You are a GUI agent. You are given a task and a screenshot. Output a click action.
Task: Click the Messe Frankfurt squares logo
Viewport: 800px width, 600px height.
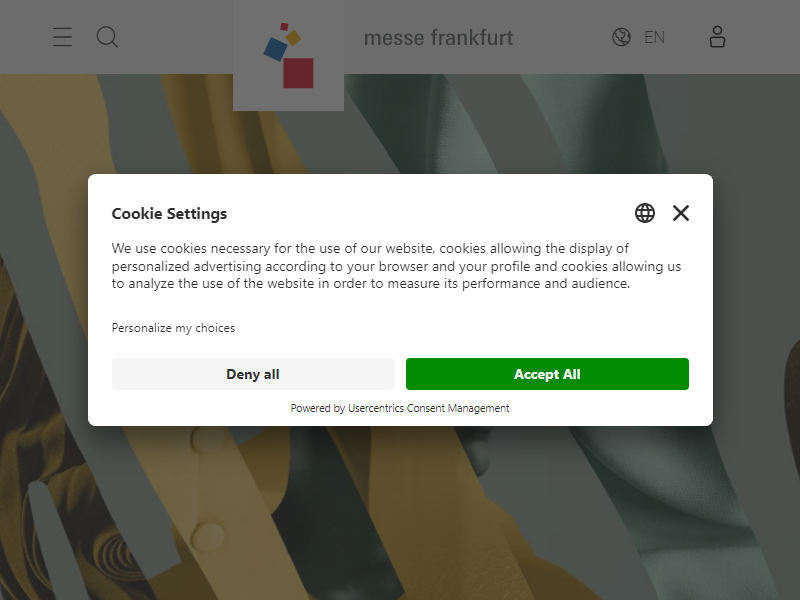(288, 55)
